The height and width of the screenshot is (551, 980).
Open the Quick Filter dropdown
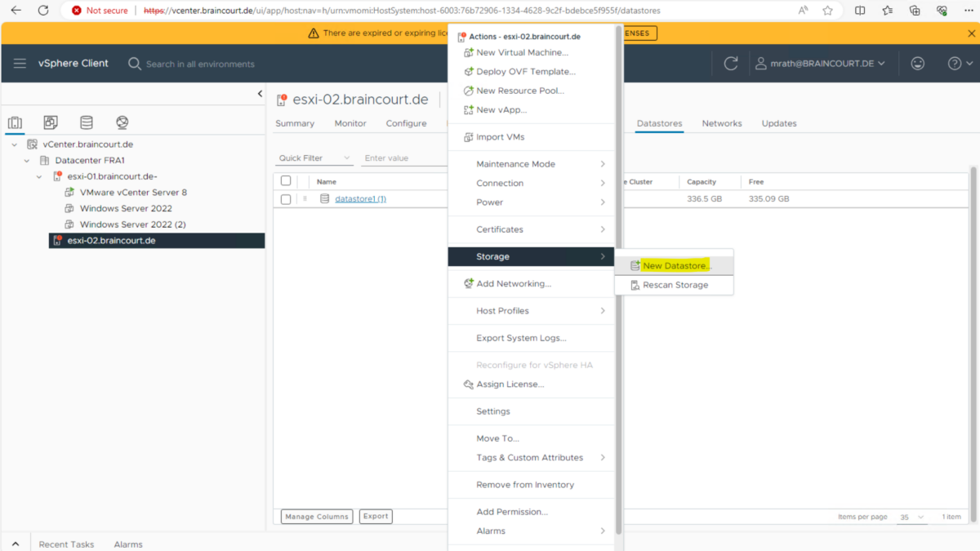314,158
